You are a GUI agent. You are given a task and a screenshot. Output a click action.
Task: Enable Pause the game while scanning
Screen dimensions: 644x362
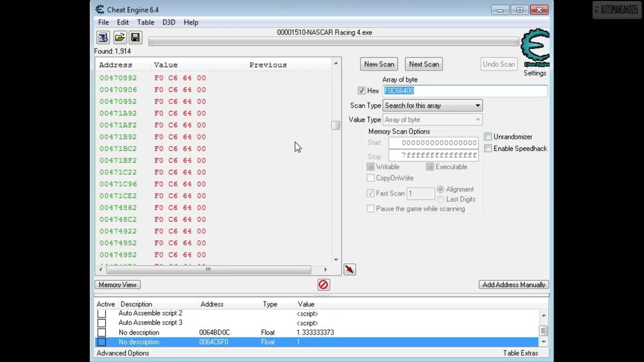coord(370,209)
